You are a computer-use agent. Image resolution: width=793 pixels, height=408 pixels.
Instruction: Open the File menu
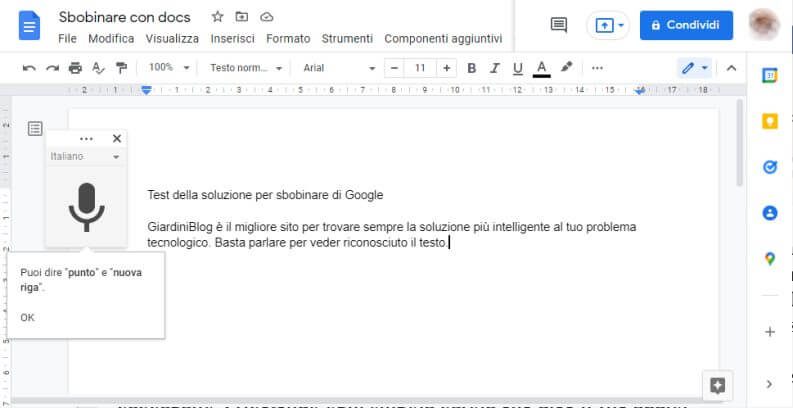67,39
